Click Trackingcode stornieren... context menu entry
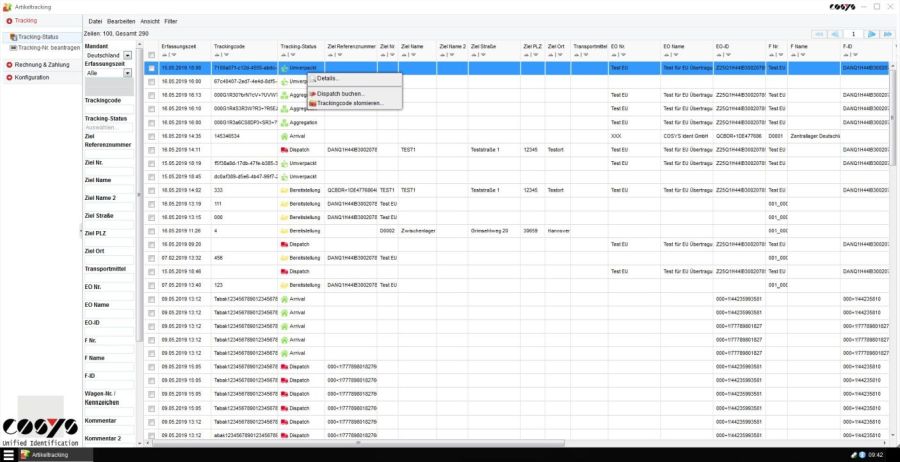Viewport: 900px width, 462px height. pos(349,103)
